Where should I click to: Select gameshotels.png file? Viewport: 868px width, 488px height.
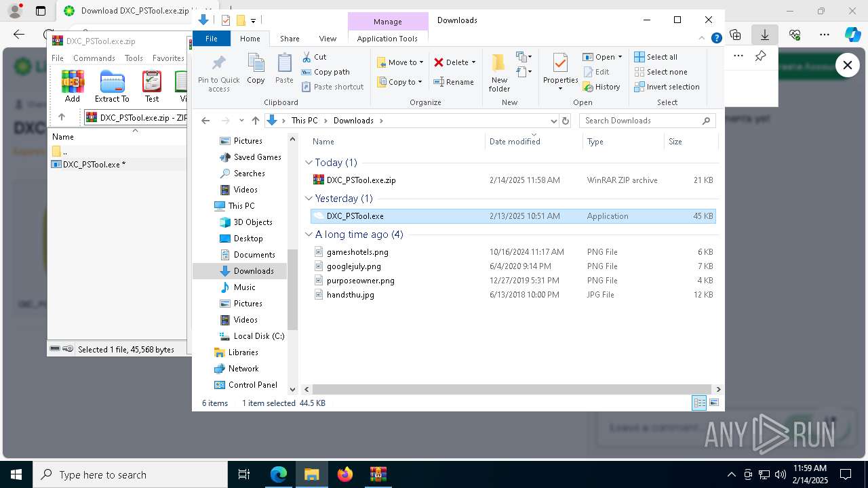(x=513, y=252)
